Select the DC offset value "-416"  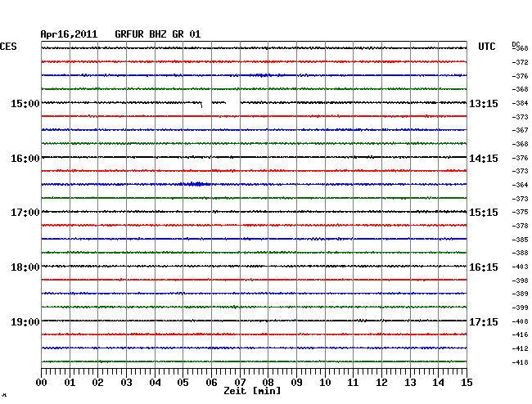(x=520, y=334)
